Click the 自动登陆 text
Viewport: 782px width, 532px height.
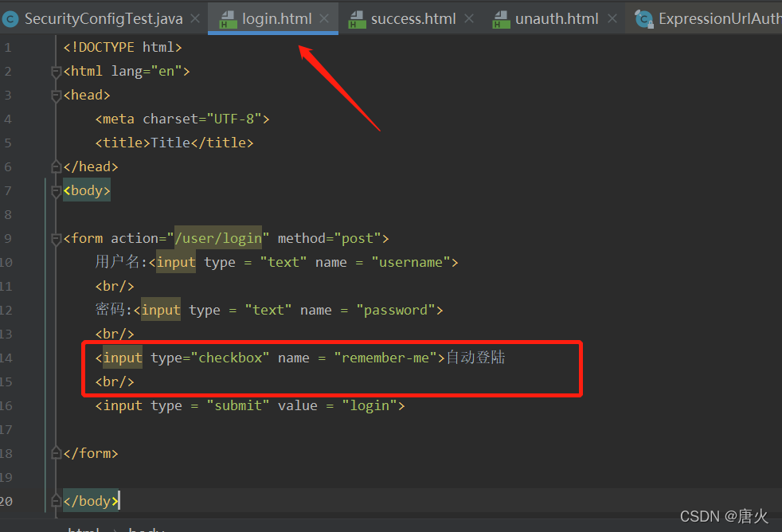(x=475, y=358)
